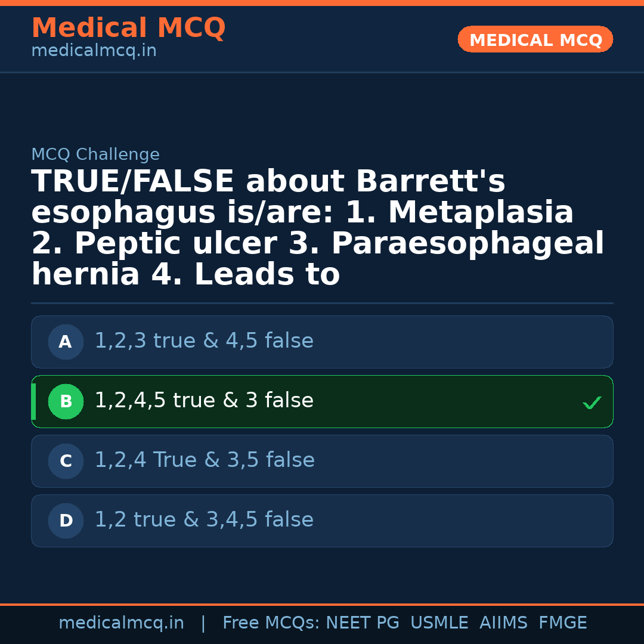This screenshot has width=644, height=644.
Task: Click the orange MEDICAL MCQ badge
Action: pyautogui.click(x=535, y=40)
